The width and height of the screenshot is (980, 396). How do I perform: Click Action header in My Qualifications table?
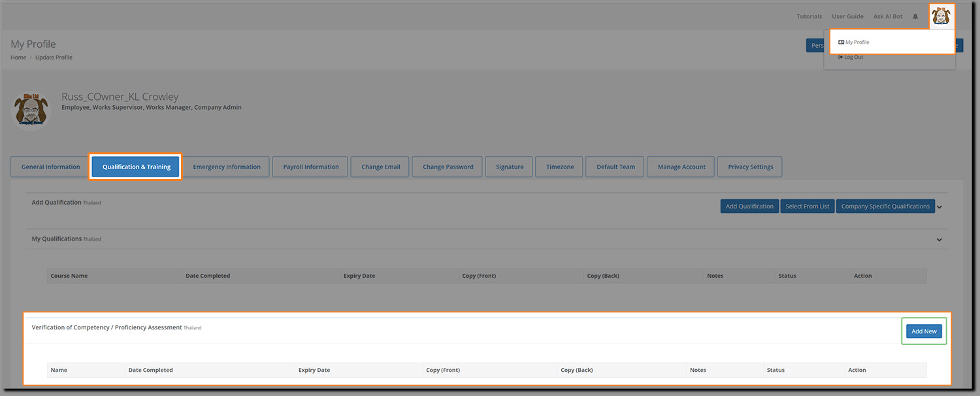(x=863, y=276)
